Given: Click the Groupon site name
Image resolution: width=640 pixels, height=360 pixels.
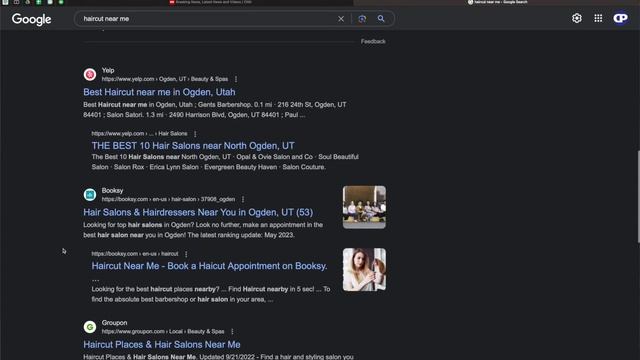Looking at the screenshot, I should 114,323.
